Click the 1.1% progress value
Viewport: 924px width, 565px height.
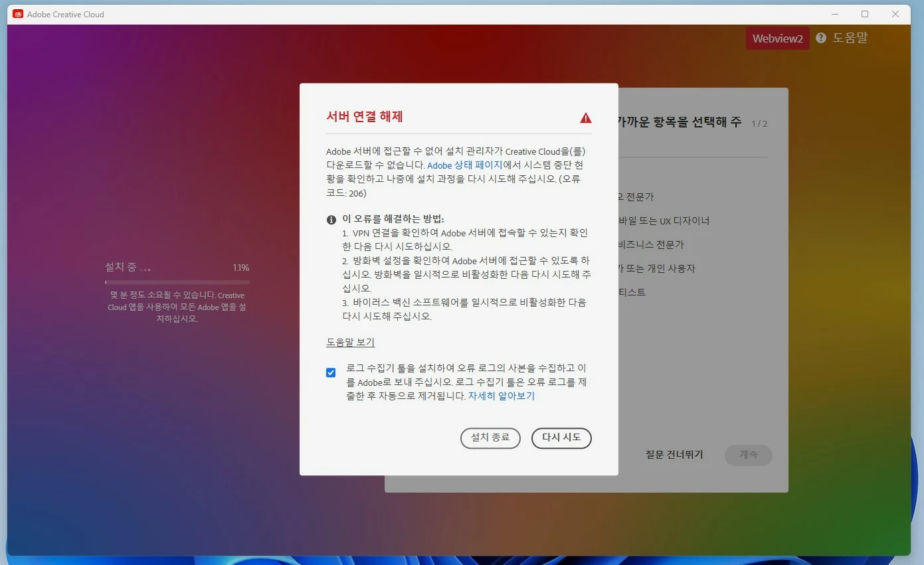(x=241, y=268)
